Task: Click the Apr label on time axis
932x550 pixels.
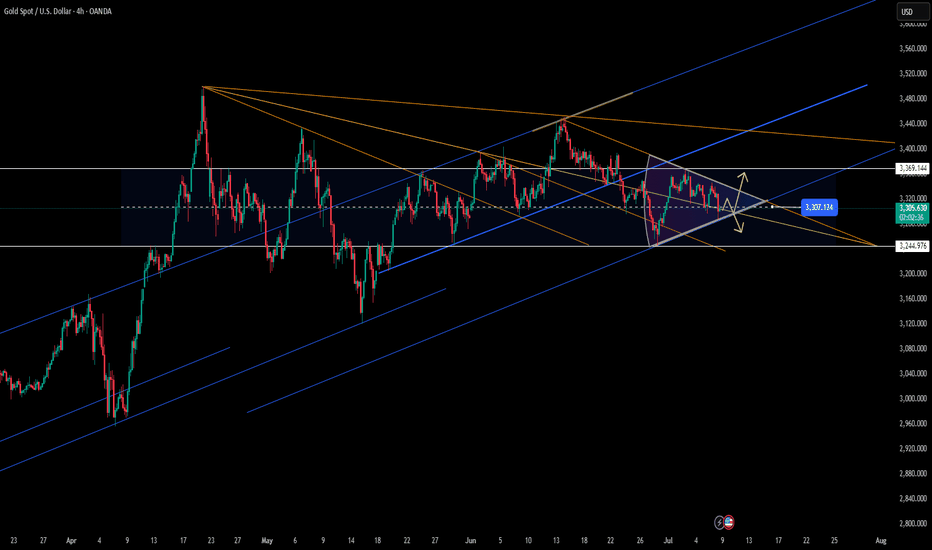Action: [71, 540]
